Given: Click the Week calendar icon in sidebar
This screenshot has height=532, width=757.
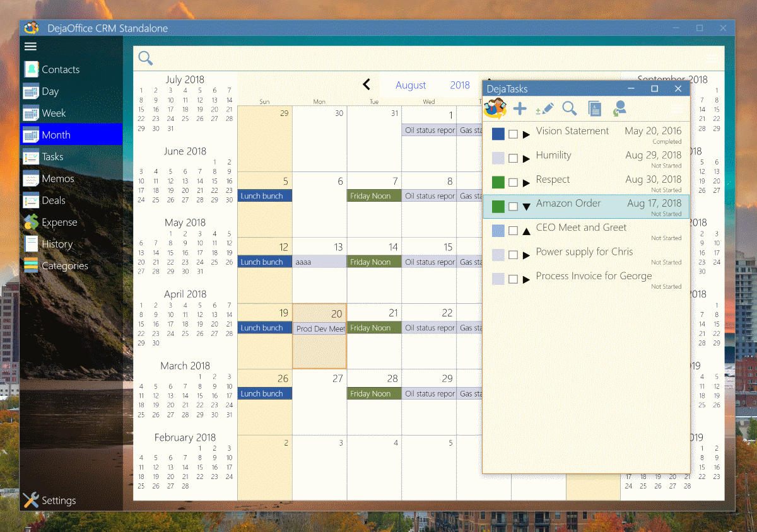Looking at the screenshot, I should tap(31, 113).
